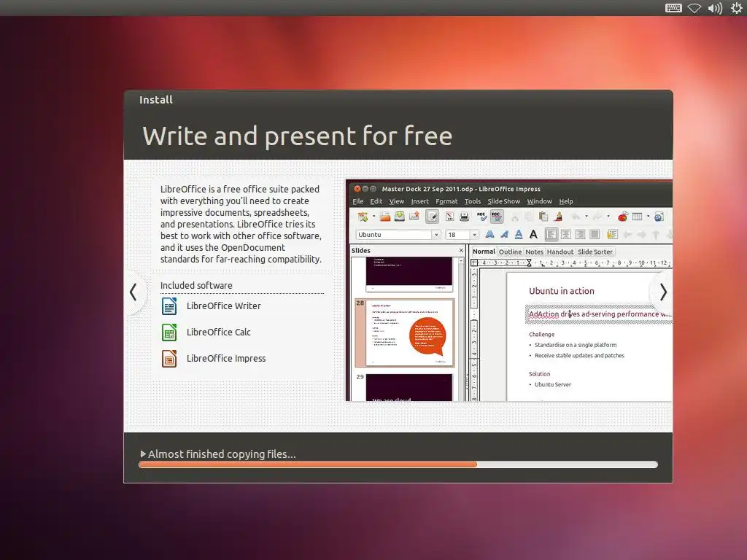Toggle Align Right paragraph button
Screen dimensions: 747x560
click(580, 234)
